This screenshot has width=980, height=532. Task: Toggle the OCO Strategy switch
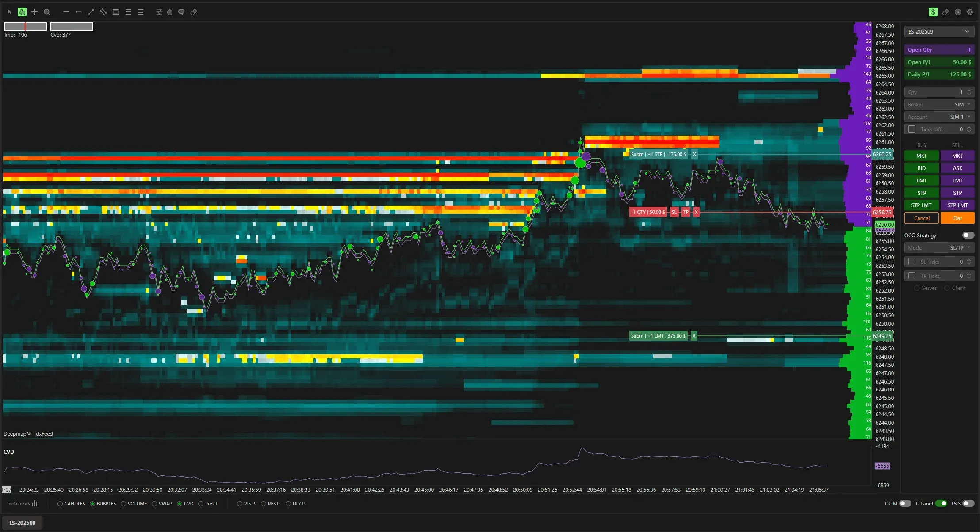pyautogui.click(x=968, y=235)
